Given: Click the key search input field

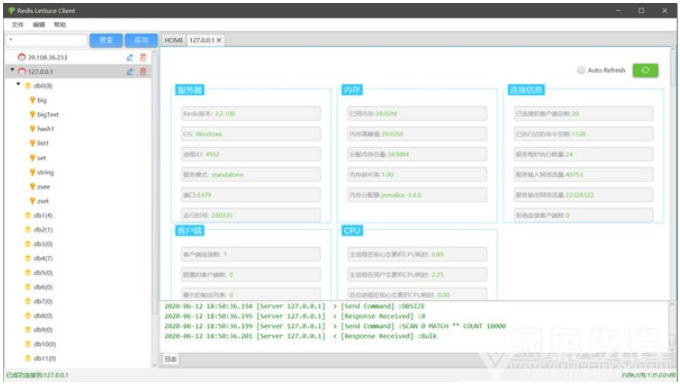Looking at the screenshot, I should click(x=46, y=40).
